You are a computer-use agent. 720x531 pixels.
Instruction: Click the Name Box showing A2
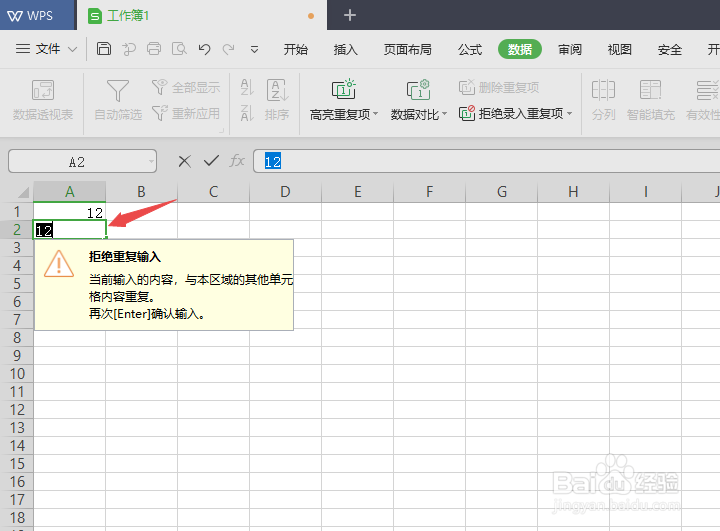[77, 162]
